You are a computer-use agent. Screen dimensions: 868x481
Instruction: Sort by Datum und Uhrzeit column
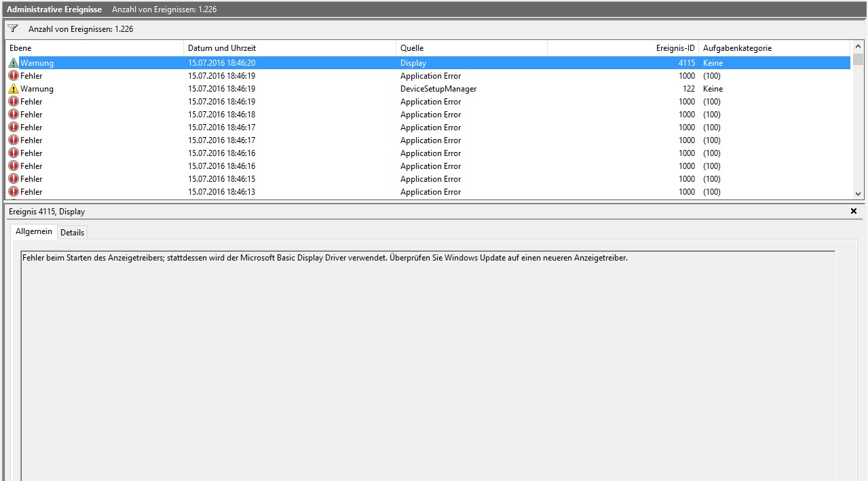pos(290,48)
